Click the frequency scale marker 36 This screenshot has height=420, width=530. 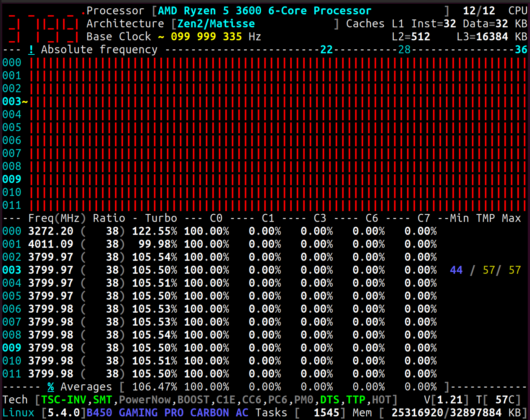[x=521, y=50]
